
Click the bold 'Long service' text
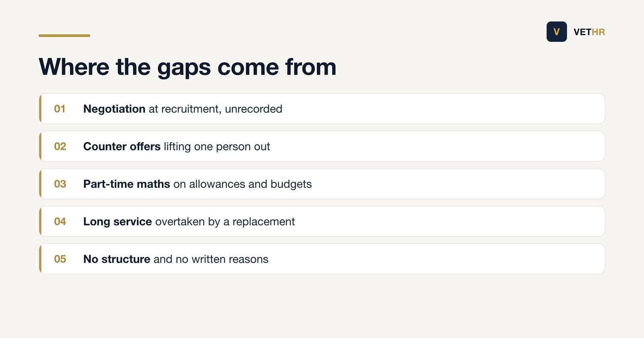click(118, 222)
